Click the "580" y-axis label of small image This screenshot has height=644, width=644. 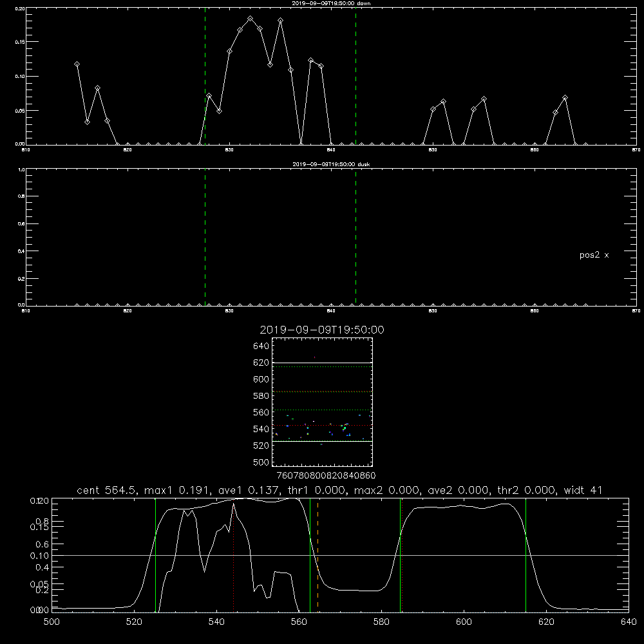tap(261, 396)
